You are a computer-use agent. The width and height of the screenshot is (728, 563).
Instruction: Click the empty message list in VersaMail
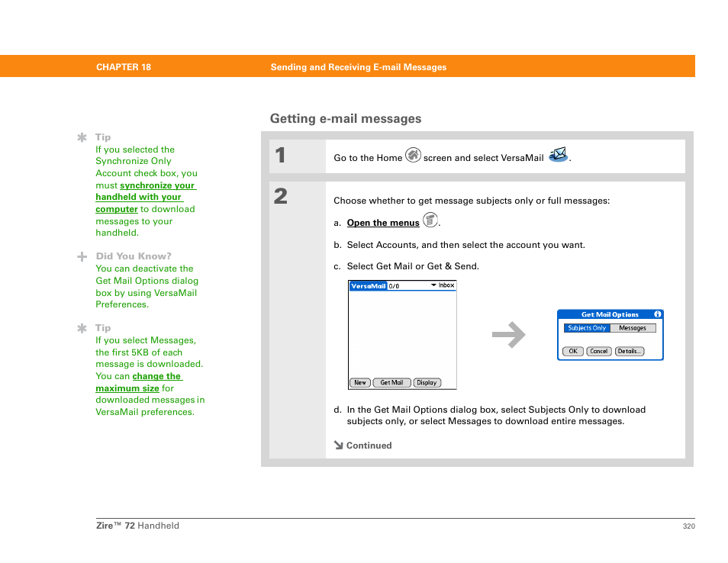click(402, 334)
